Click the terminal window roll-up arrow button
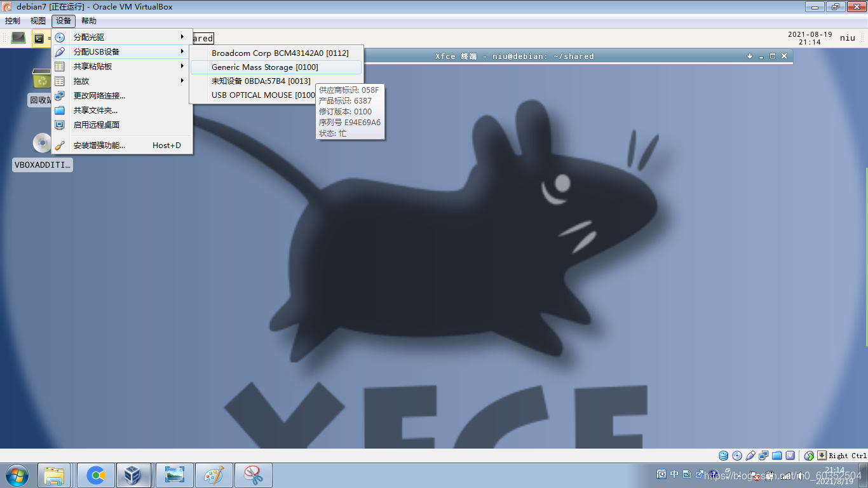 click(x=750, y=56)
